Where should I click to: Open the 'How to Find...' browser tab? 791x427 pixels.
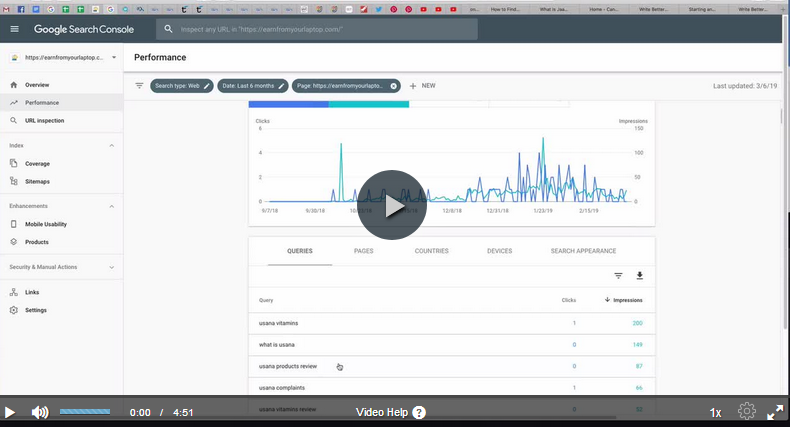pos(505,9)
